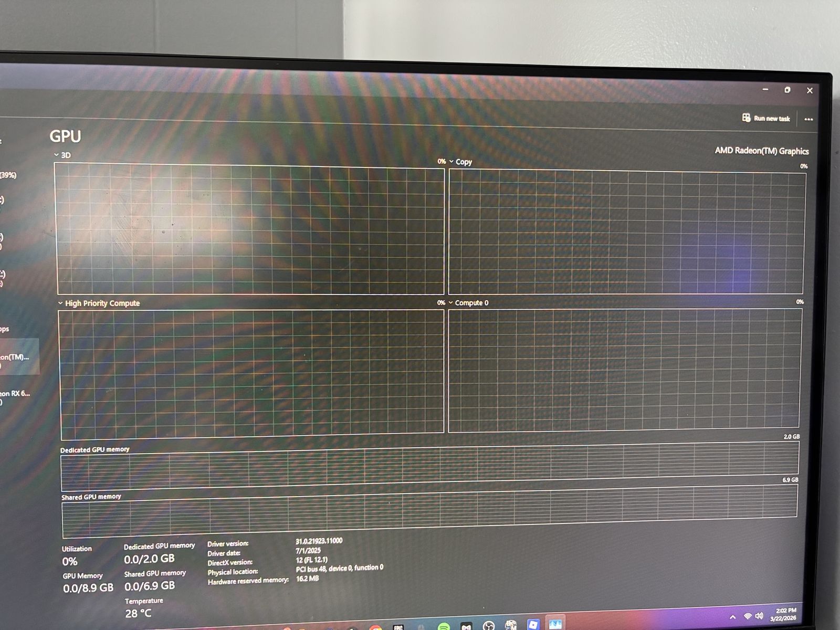The height and width of the screenshot is (630, 840).
Task: Click the speaker volume tray icon
Action: click(x=759, y=615)
